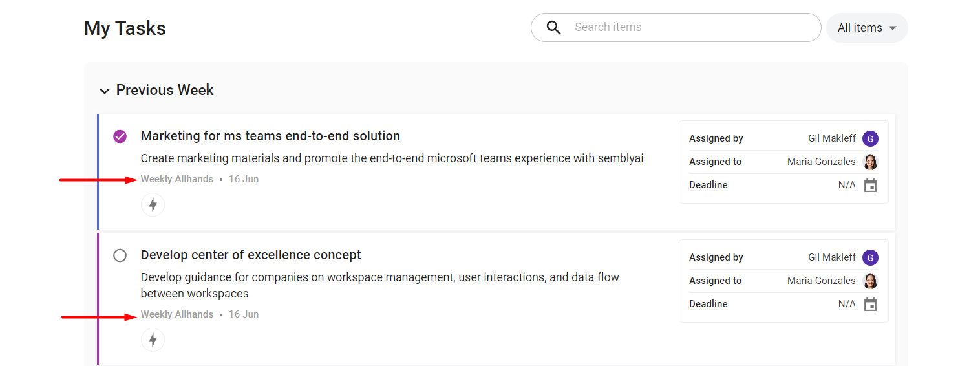Click the N/A deadline value in Marketing task
Screen dimensions: 980x366
point(847,185)
